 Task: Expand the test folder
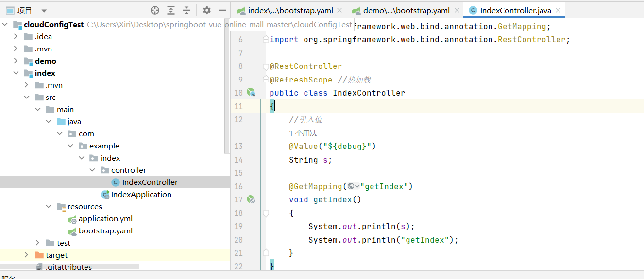click(x=38, y=243)
